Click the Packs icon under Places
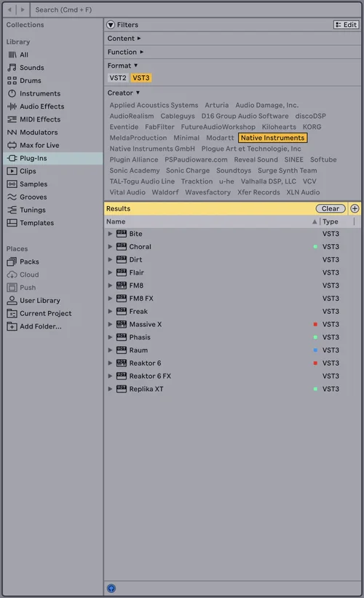364x598 pixels. click(12, 261)
